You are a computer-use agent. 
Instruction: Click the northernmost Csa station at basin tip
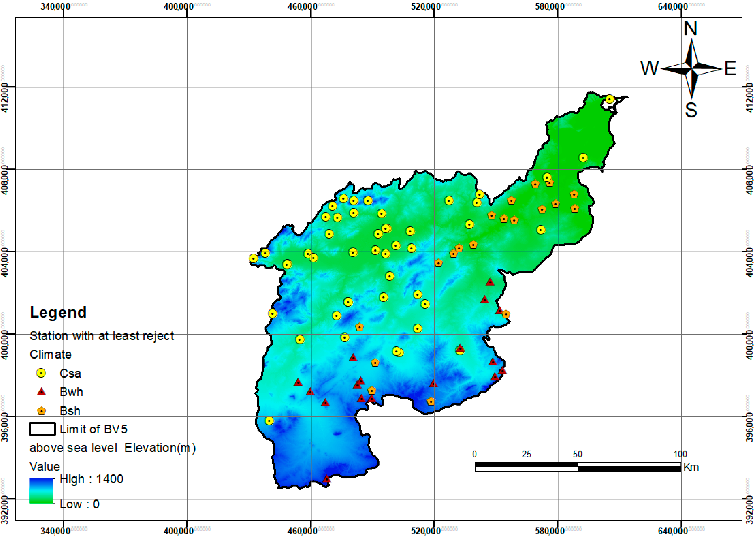pyautogui.click(x=610, y=99)
